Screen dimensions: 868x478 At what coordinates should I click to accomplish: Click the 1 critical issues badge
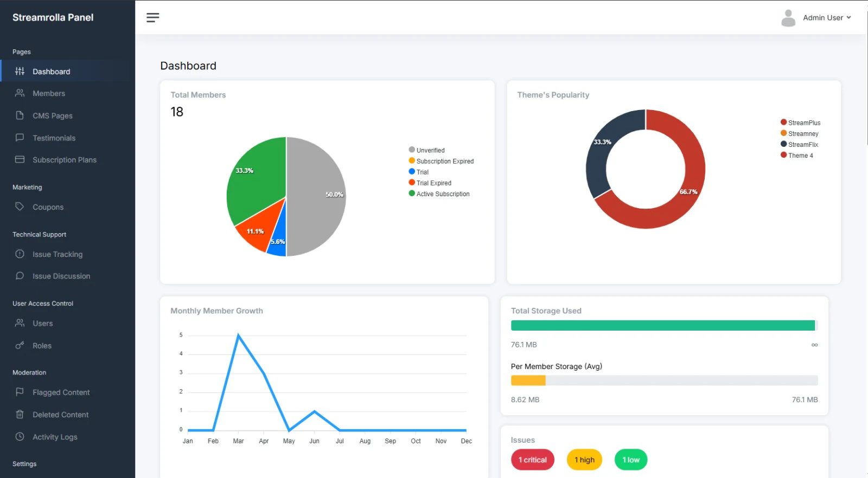click(533, 460)
